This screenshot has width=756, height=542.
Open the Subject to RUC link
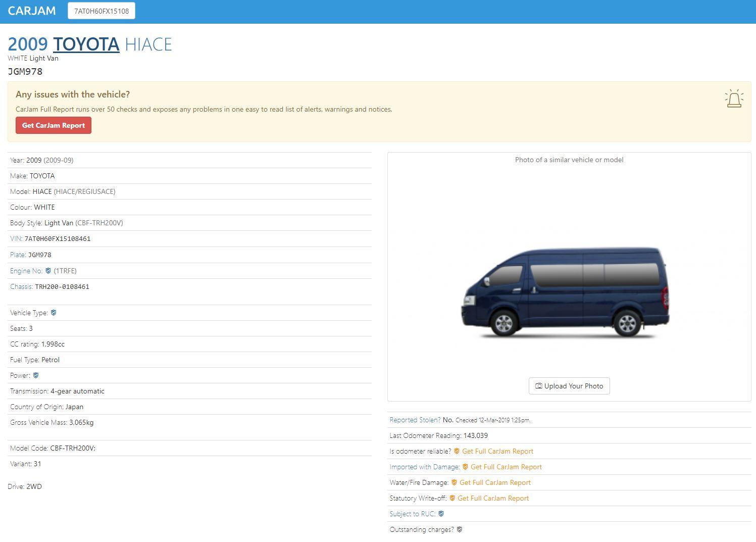tap(413, 514)
